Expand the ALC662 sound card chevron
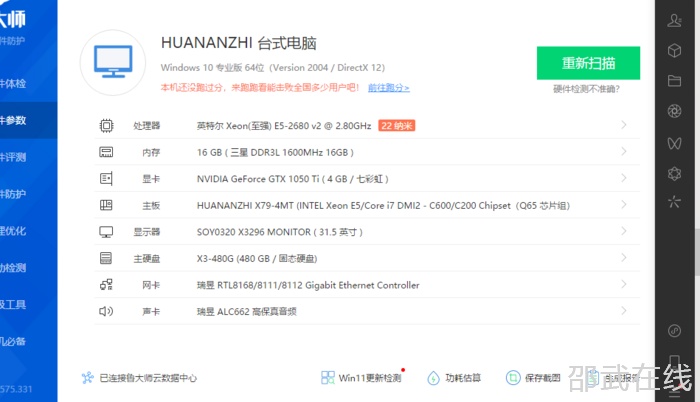Viewport: 700px width, 402px height. coord(624,311)
